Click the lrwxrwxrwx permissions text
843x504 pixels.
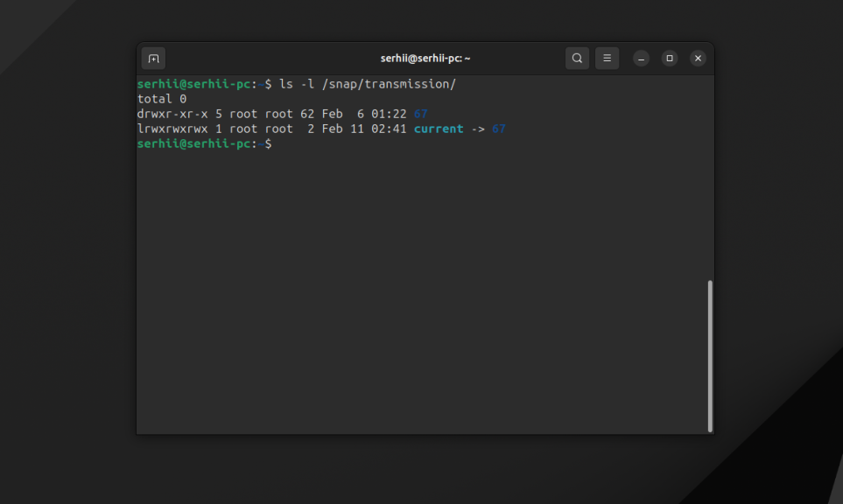pyautogui.click(x=172, y=129)
